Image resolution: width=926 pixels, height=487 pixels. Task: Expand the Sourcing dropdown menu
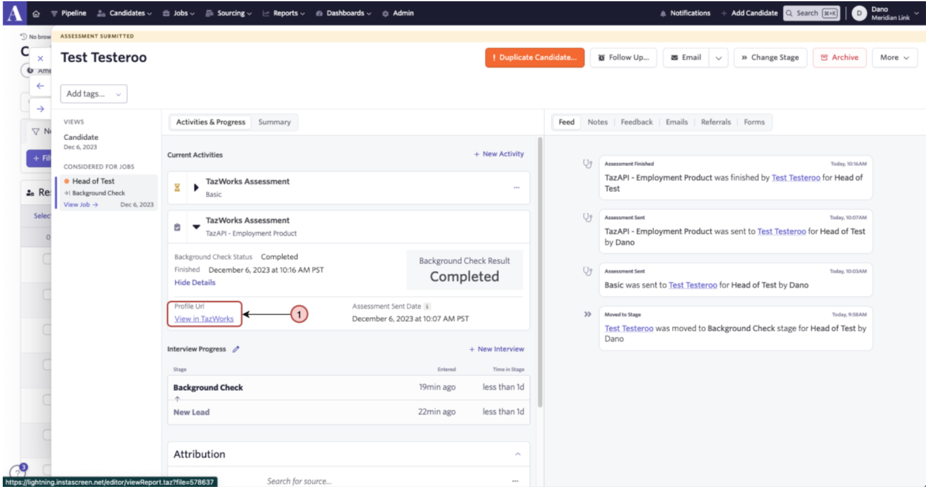point(229,13)
